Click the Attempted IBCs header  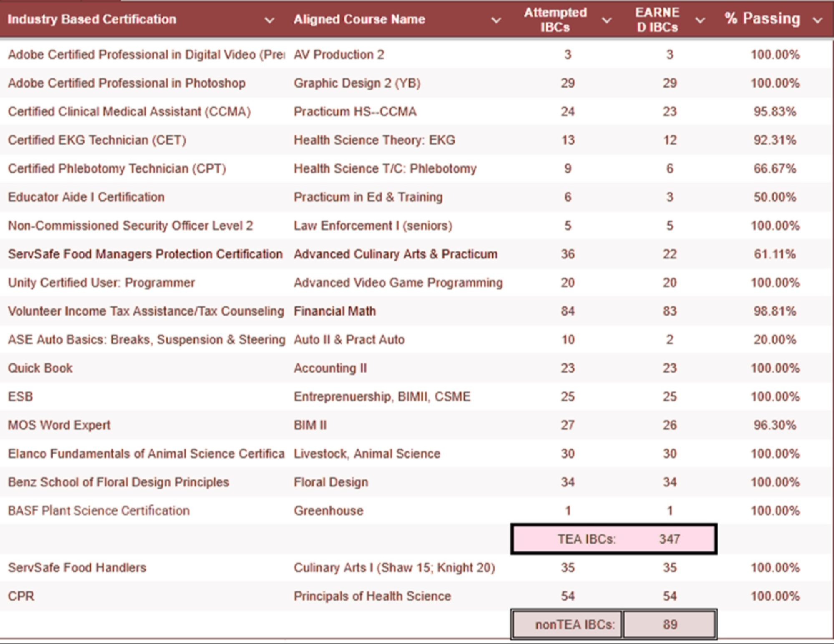(x=555, y=19)
